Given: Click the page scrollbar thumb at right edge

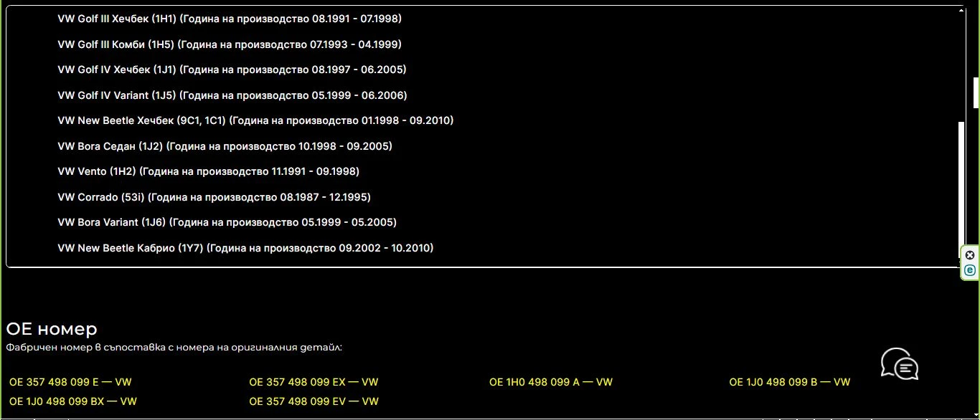Looking at the screenshot, I should [x=976, y=92].
